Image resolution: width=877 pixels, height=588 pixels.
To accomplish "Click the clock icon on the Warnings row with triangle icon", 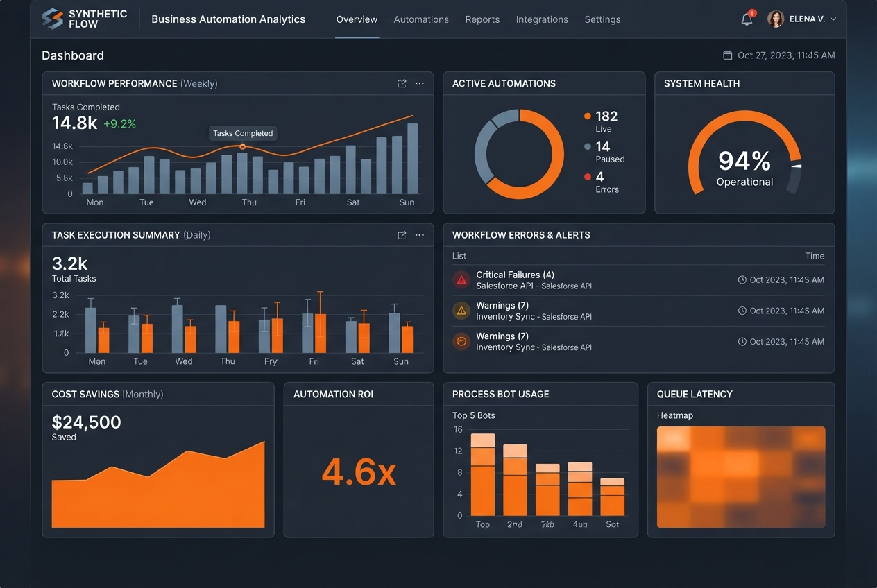I will click(742, 311).
